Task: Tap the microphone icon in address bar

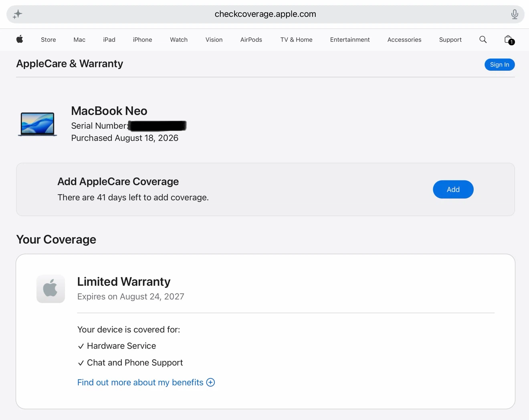Action: 515,14
